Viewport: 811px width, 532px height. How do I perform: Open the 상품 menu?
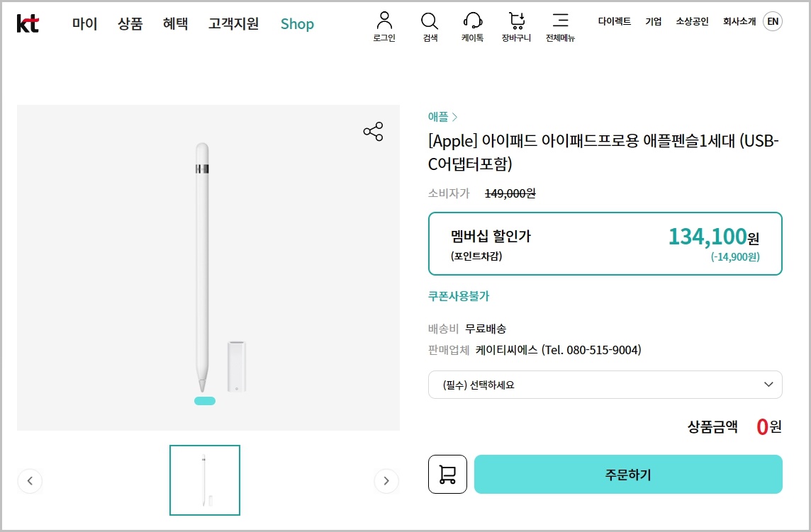pos(130,24)
